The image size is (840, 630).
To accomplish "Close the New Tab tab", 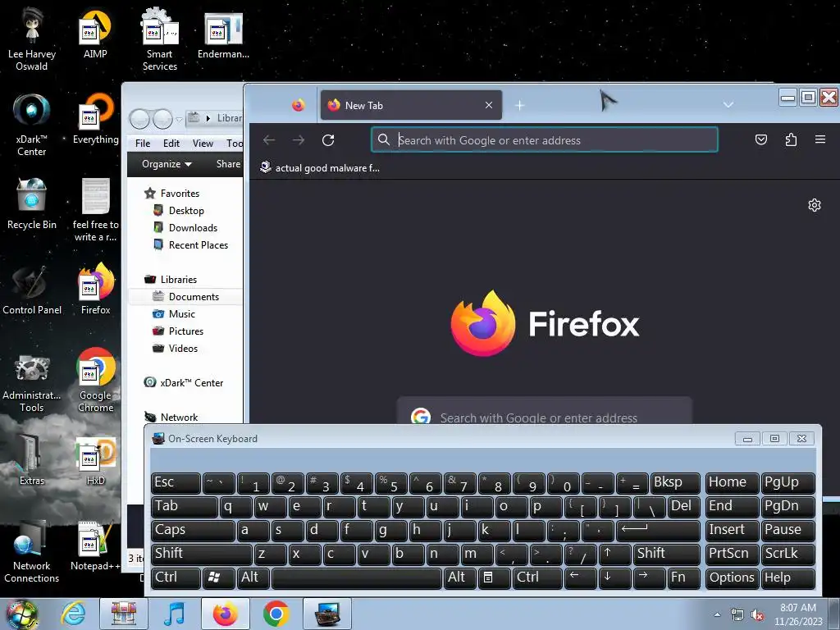I will (x=489, y=105).
